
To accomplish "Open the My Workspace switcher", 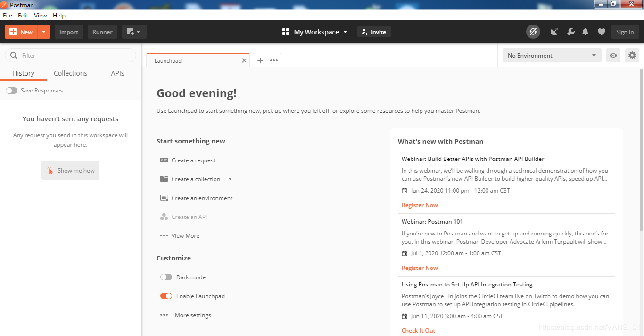I will coord(314,32).
